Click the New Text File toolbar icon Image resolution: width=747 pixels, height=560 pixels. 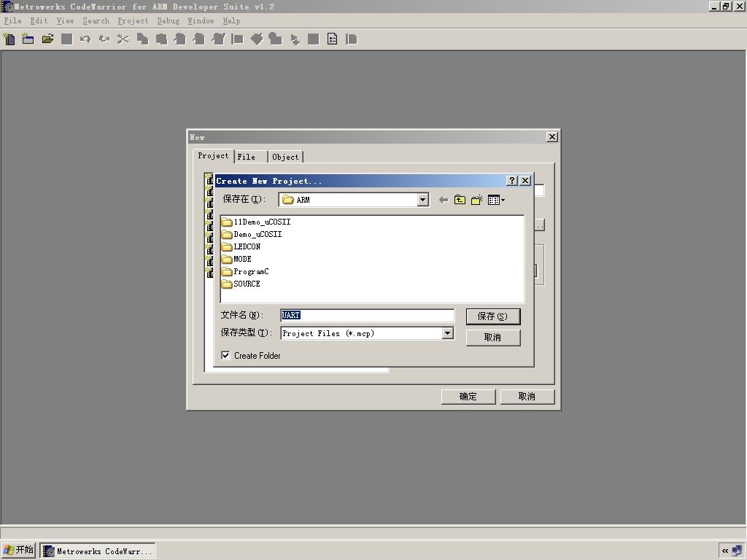tap(9, 39)
